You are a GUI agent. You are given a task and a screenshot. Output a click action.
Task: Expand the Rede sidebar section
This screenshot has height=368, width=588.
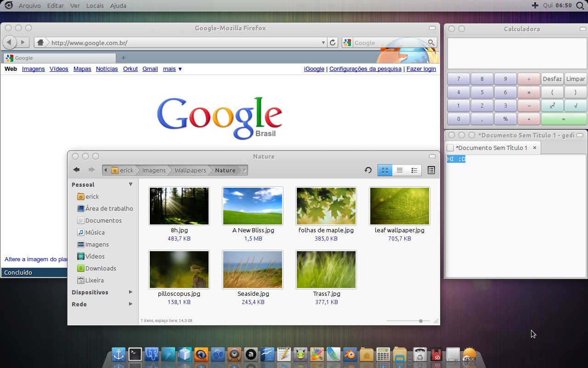point(130,304)
